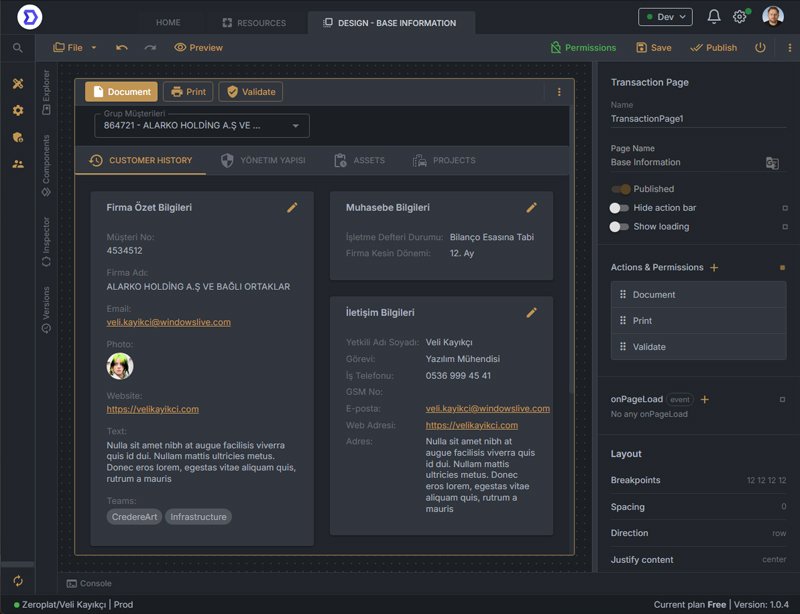Edit the Firma Özet Bilgileri card
Viewport: 800px width, 614px height.
coord(292,207)
